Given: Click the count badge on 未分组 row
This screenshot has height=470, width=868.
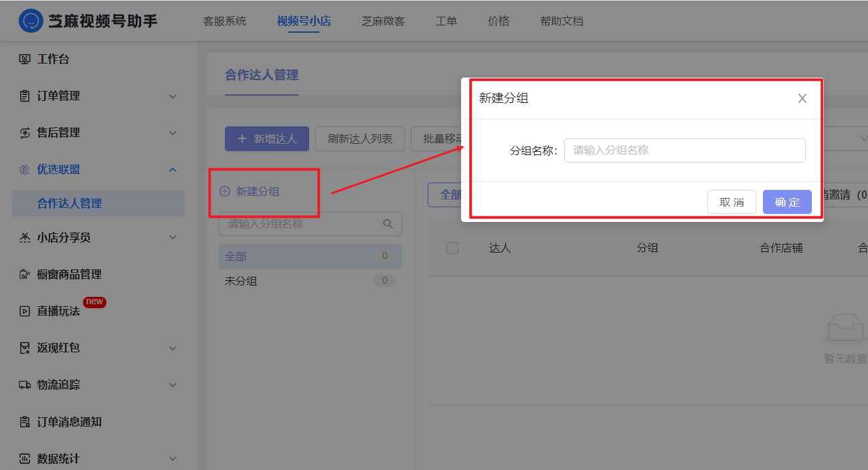Looking at the screenshot, I should 385,281.
